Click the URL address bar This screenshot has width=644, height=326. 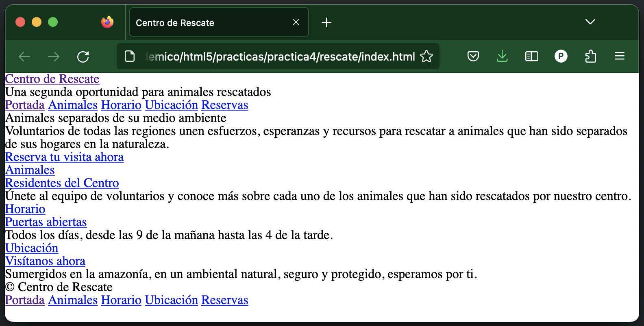(x=280, y=57)
